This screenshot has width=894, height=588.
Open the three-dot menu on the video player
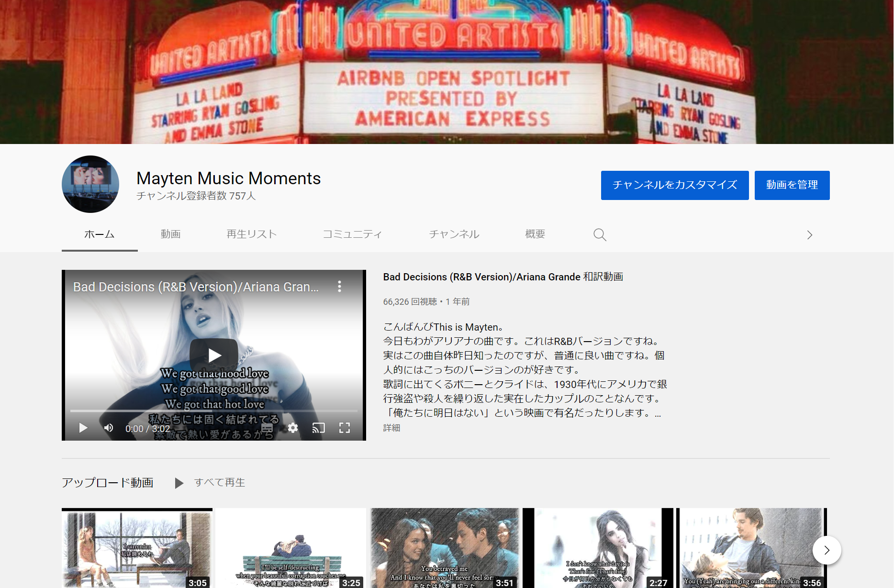[339, 287]
